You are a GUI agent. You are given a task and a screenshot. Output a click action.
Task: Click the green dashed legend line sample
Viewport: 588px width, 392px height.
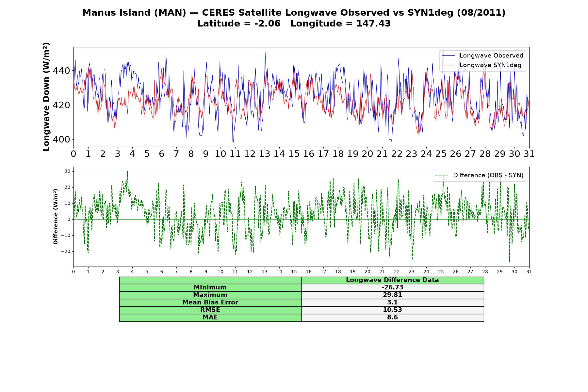[x=442, y=175]
